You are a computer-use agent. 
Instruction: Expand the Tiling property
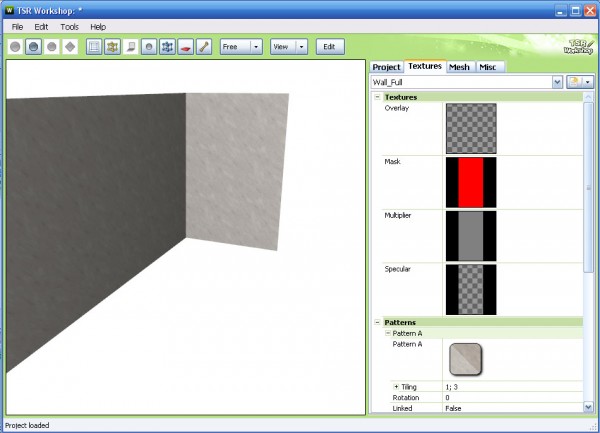(395, 386)
